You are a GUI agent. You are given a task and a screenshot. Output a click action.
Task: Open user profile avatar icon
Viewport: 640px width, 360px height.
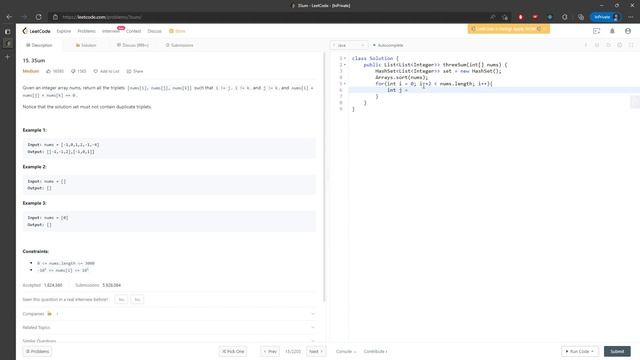(x=628, y=31)
